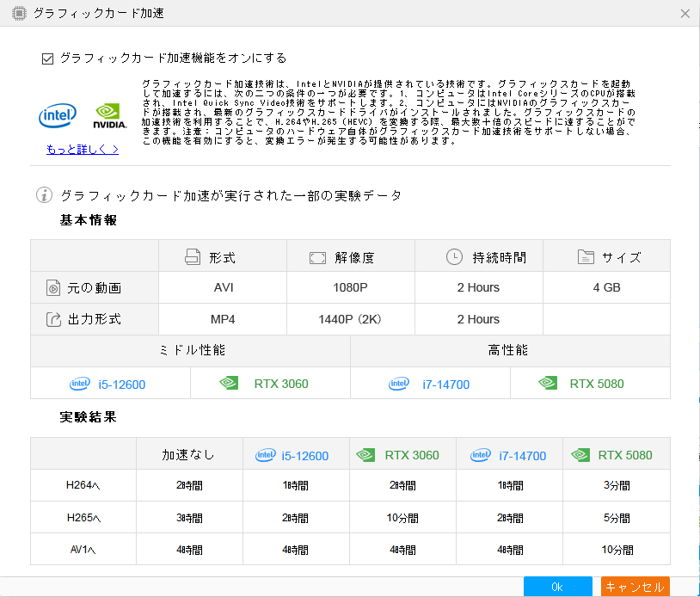Close the graphics acceleration dialog

click(684, 13)
